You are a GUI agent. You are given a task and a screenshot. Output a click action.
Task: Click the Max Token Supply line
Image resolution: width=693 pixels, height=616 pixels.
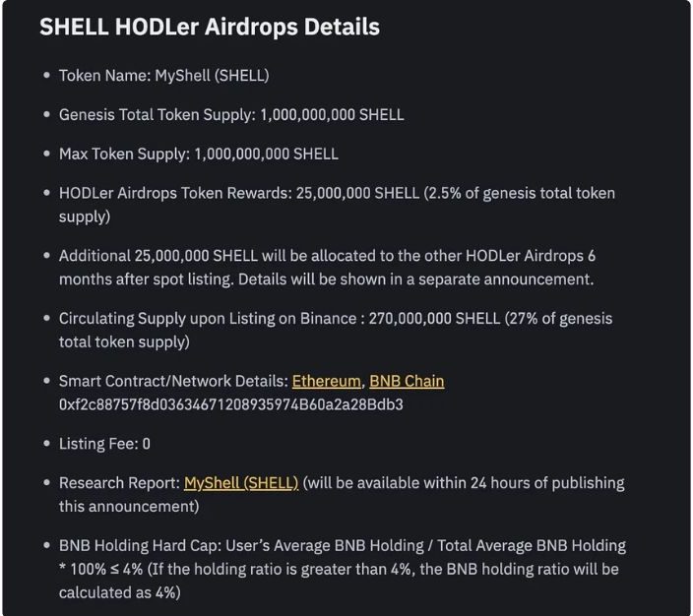198,154
